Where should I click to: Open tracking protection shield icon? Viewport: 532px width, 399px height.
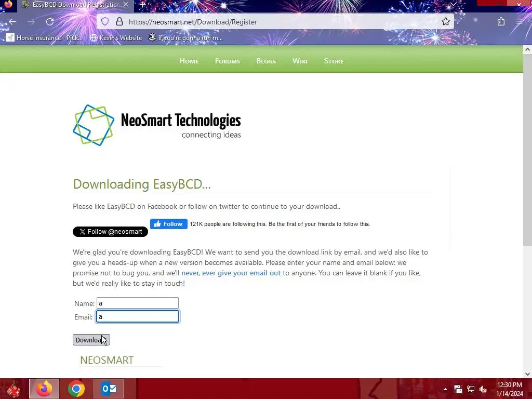[105, 22]
